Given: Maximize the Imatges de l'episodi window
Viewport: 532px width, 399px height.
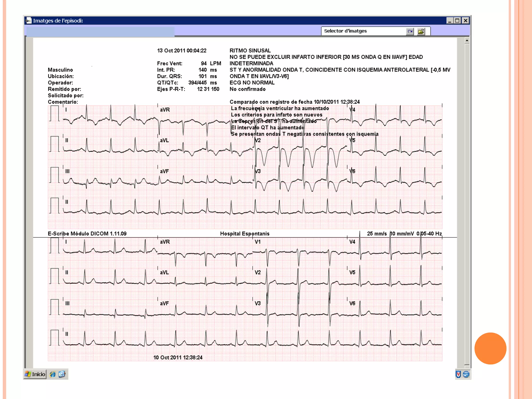Looking at the screenshot, I should click(458, 21).
